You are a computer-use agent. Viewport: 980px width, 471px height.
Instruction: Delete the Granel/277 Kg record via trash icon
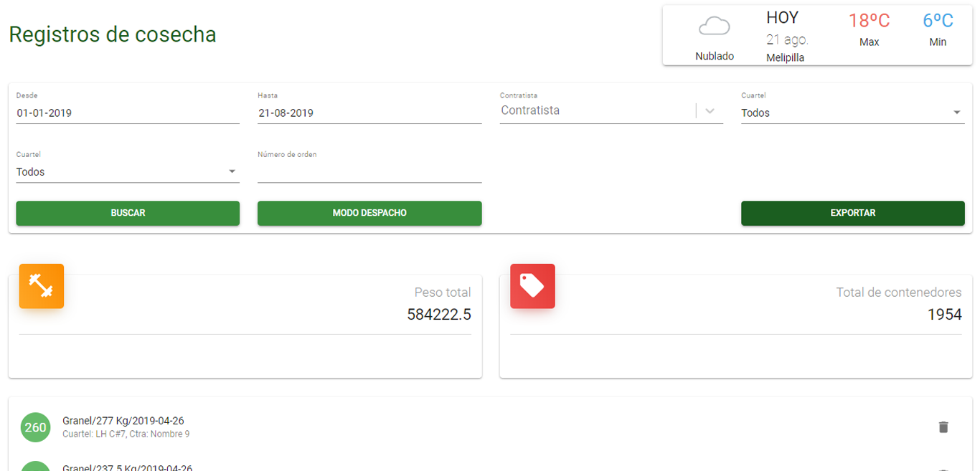pos(943,427)
